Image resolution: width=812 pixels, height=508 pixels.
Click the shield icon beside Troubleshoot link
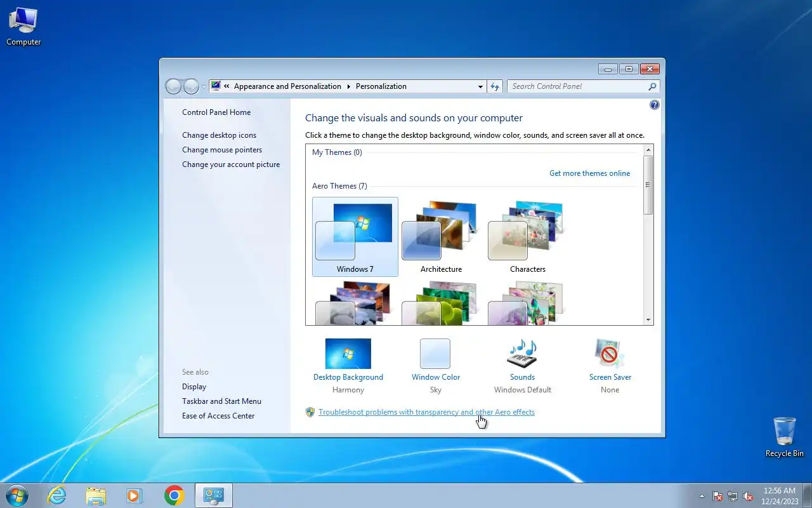coord(310,412)
